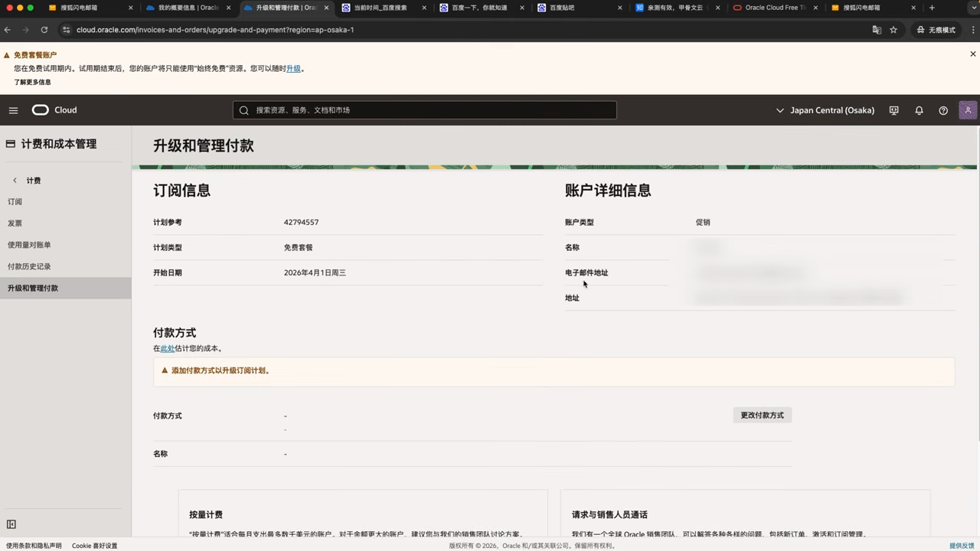Collapse the sidebar using bottom-left icon
Image resolution: width=980 pixels, height=551 pixels.
tap(11, 524)
